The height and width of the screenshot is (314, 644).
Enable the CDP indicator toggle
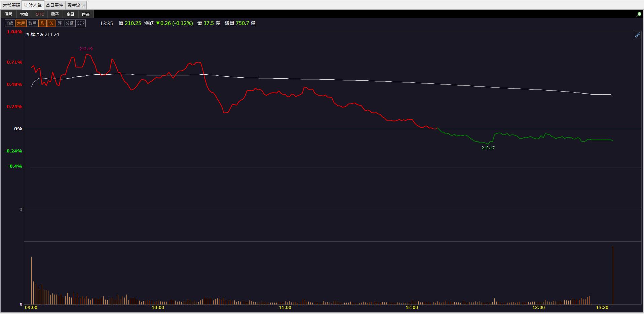(x=81, y=23)
